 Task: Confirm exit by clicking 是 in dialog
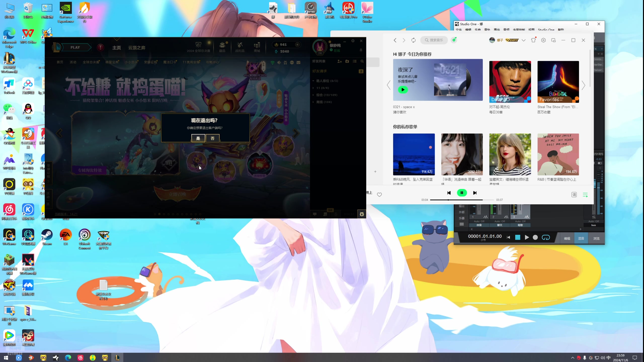(x=198, y=138)
